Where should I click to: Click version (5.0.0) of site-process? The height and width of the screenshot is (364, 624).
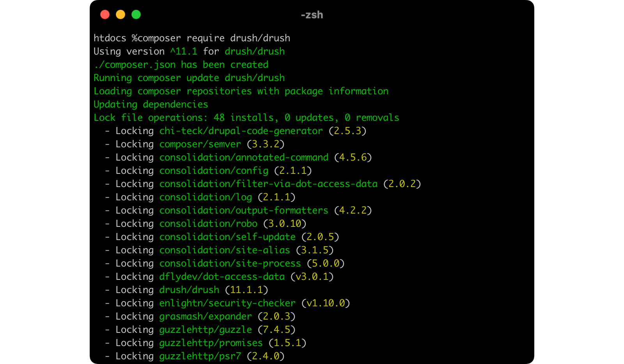coord(326,263)
